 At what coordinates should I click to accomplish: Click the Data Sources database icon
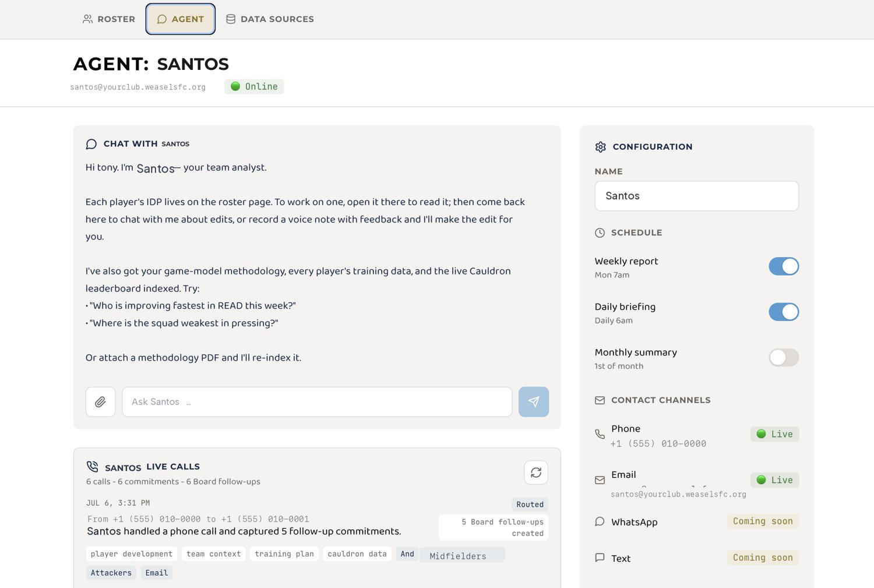tap(231, 19)
